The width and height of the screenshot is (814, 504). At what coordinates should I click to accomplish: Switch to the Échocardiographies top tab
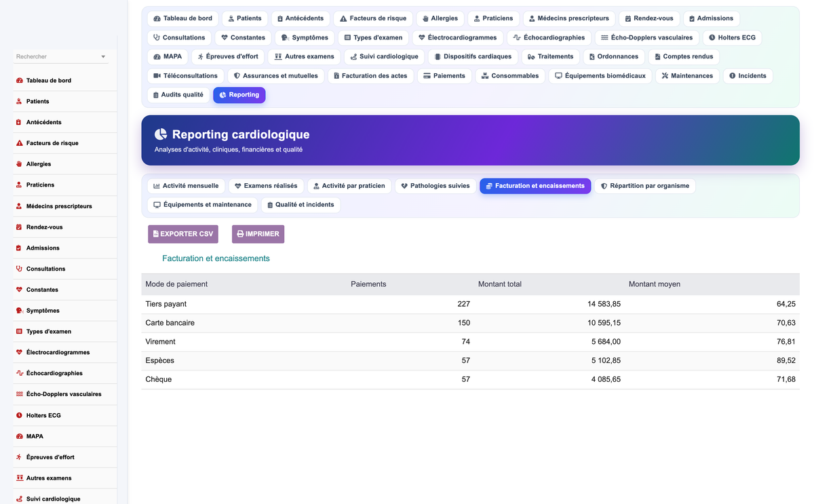click(x=550, y=37)
